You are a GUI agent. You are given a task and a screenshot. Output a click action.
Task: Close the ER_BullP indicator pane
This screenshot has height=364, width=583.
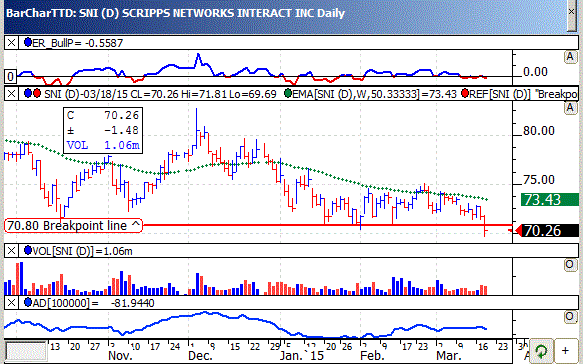point(11,43)
